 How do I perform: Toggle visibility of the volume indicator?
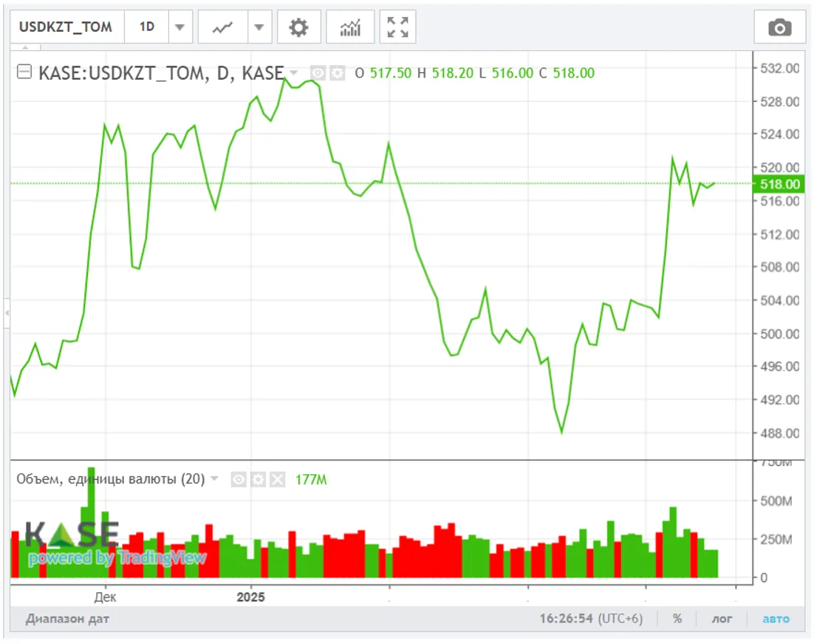click(239, 479)
